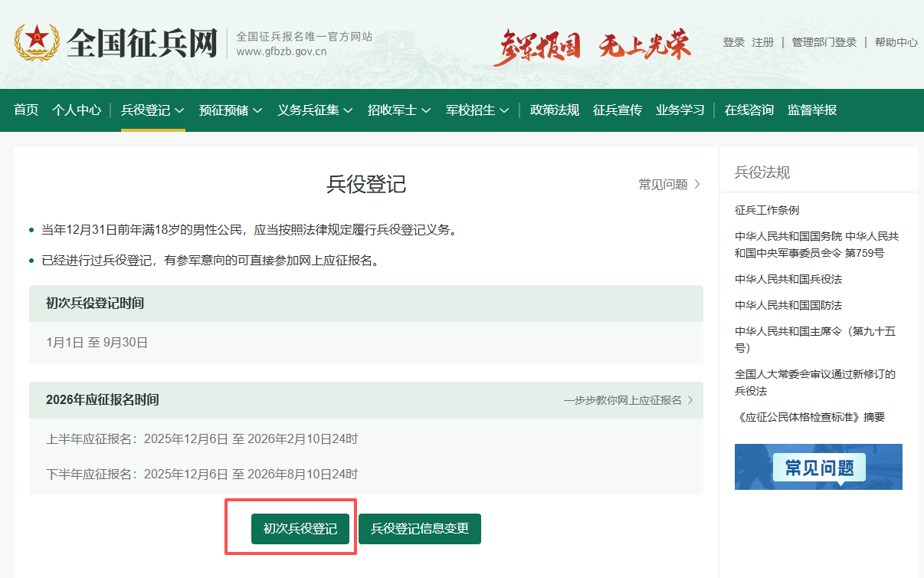Open the 军校招生 dropdown menu
The width and height of the screenshot is (924, 578).
pos(477,110)
